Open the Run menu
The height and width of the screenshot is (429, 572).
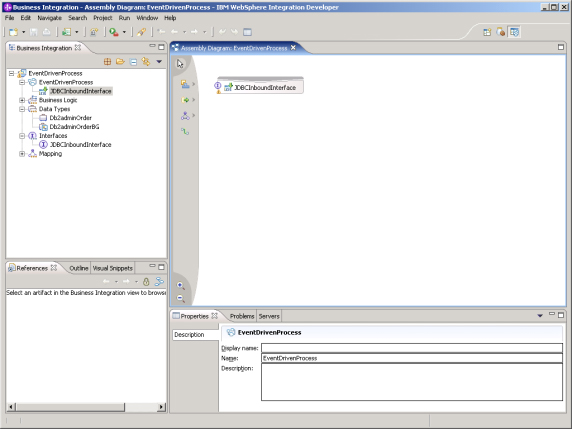(x=124, y=18)
